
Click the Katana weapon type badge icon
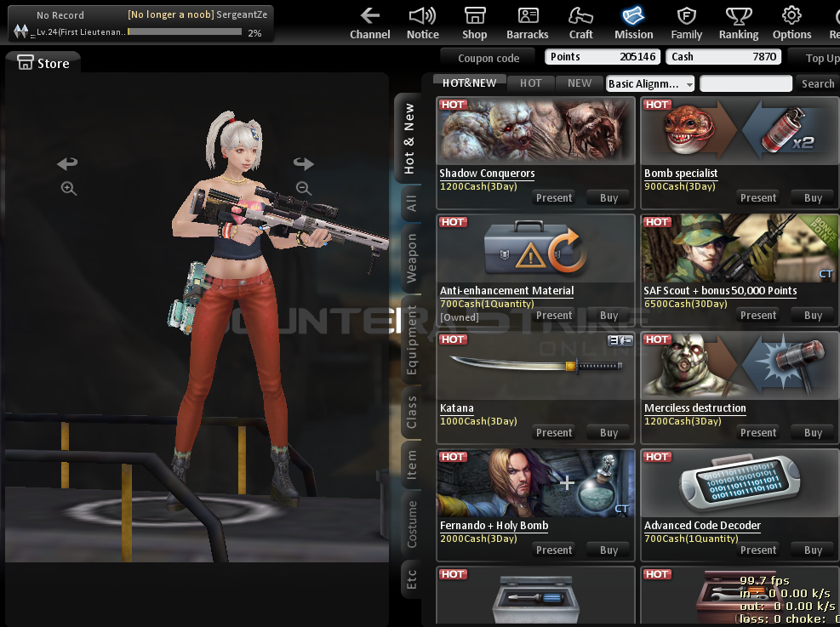620,340
